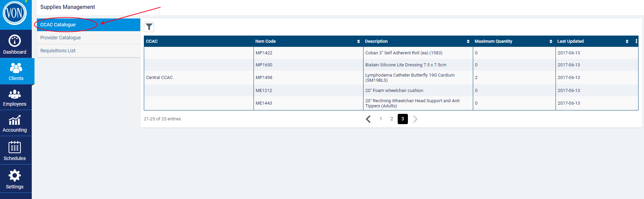Screen dimensions: 644x199
Task: Click the Supplies Management heading
Action: (x=68, y=7)
